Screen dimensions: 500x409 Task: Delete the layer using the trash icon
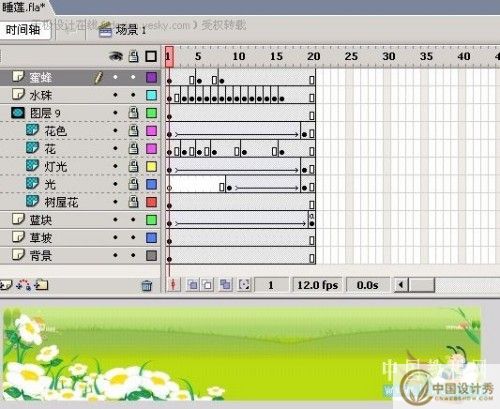(x=147, y=285)
